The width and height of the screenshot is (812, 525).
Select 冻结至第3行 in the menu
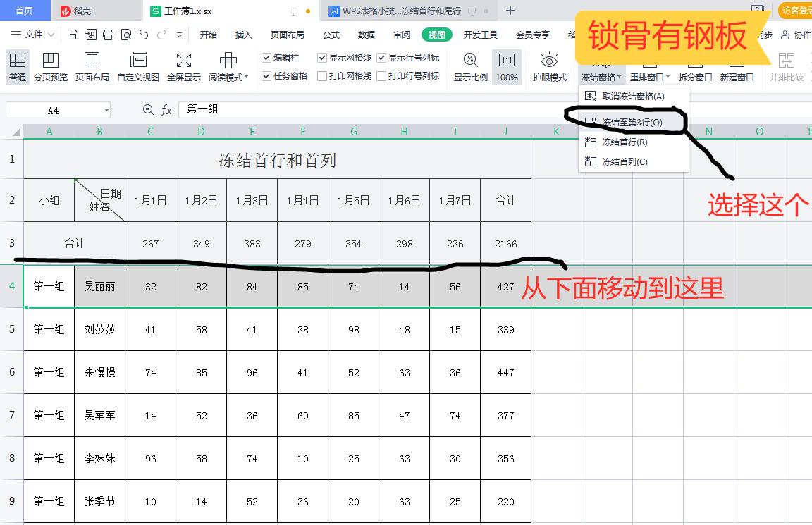point(633,122)
